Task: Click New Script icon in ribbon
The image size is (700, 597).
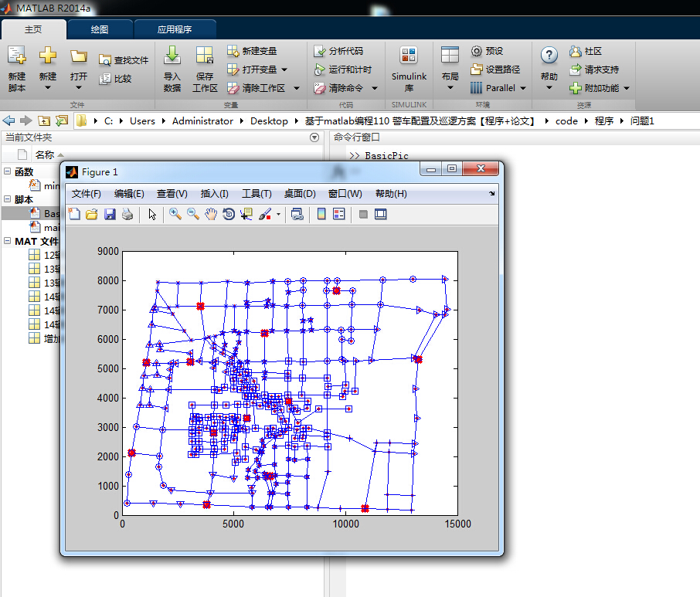Action: tap(17, 56)
